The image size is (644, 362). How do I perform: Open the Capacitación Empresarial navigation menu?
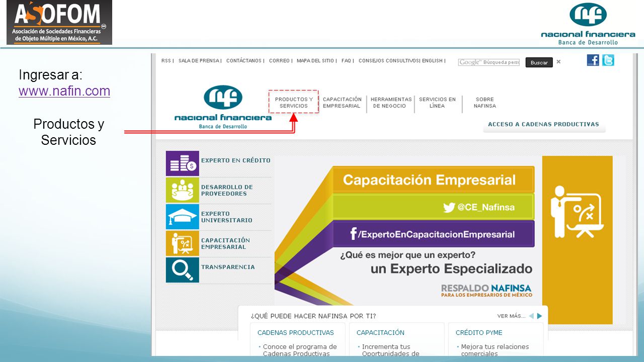(342, 103)
